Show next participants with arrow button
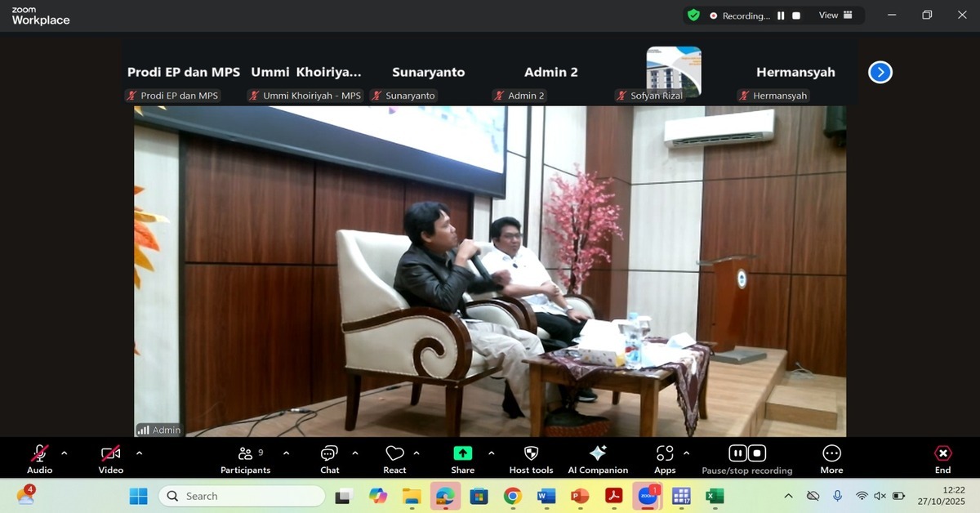Viewport: 980px width, 513px height. coord(880,73)
